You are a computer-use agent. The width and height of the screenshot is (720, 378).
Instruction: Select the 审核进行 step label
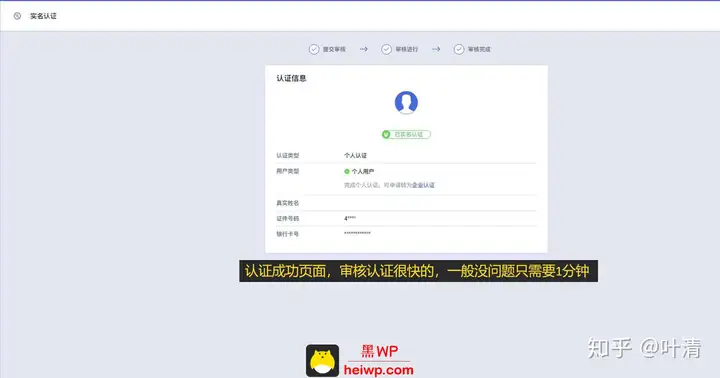[406, 49]
